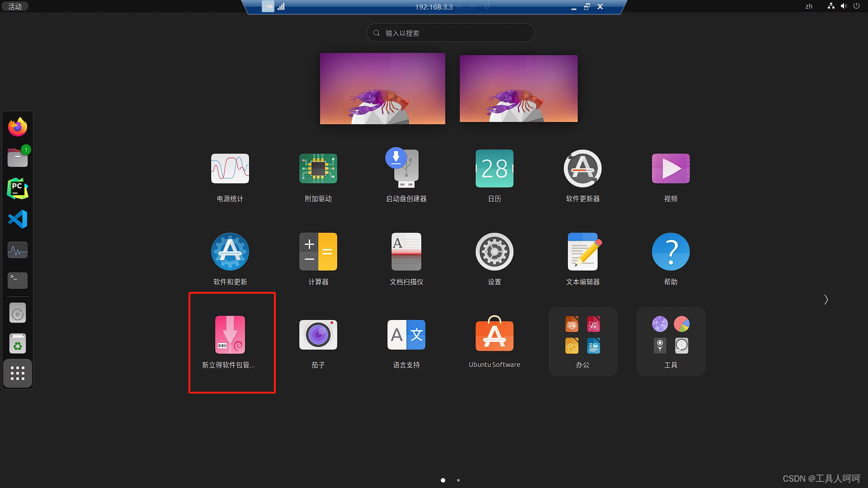Launch Synaptic Package Manager (新立得软件包管理器)

pos(230,335)
